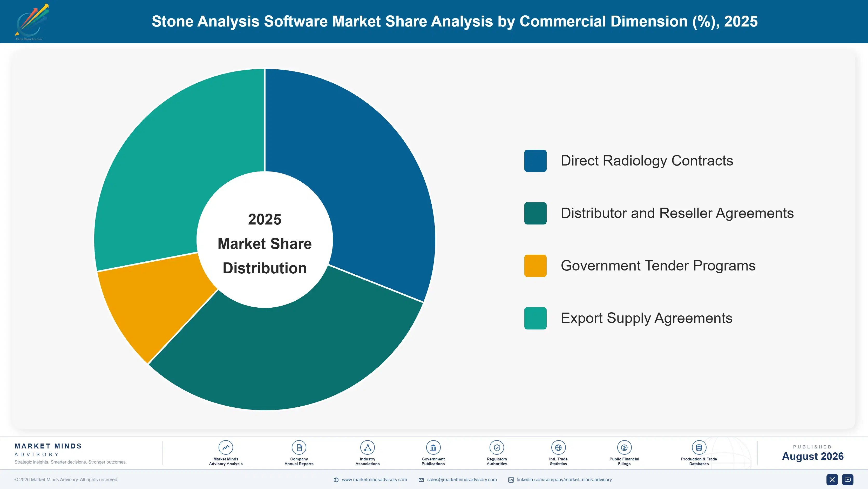Open the Government Publications icon

pyautogui.click(x=433, y=447)
